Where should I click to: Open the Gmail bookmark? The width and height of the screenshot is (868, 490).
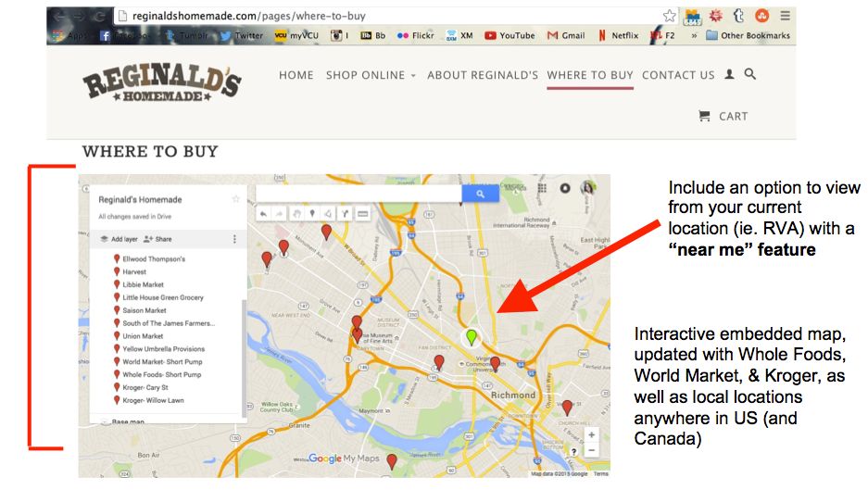coord(566,35)
